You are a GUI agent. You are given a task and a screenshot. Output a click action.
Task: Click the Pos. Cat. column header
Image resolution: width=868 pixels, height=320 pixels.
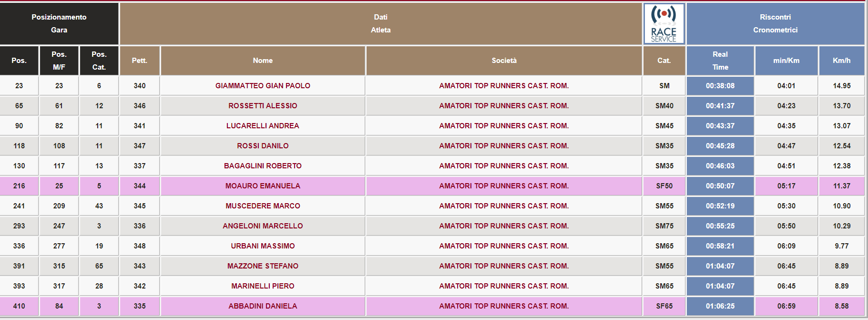[x=99, y=61]
